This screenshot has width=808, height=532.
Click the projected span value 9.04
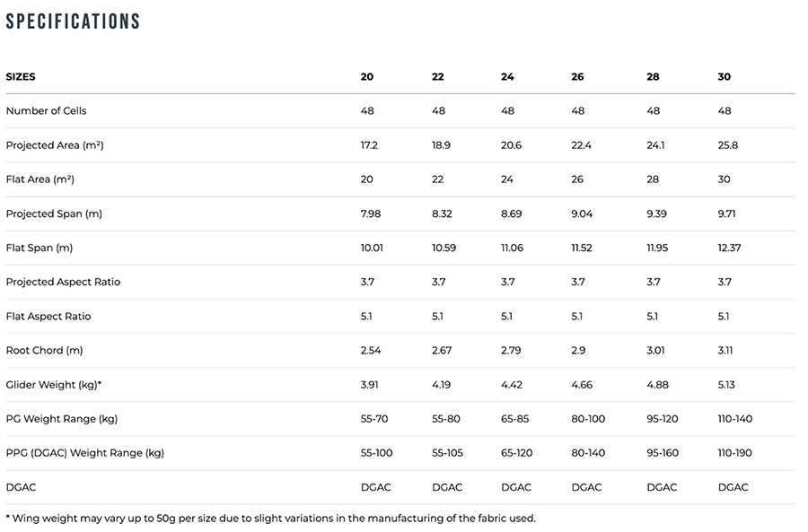point(583,214)
